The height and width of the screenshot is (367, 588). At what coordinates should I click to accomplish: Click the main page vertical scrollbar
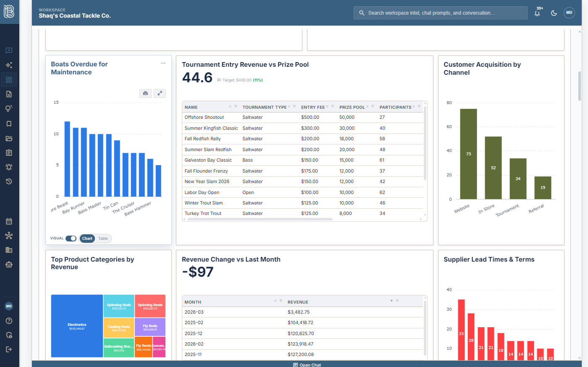[x=580, y=86]
